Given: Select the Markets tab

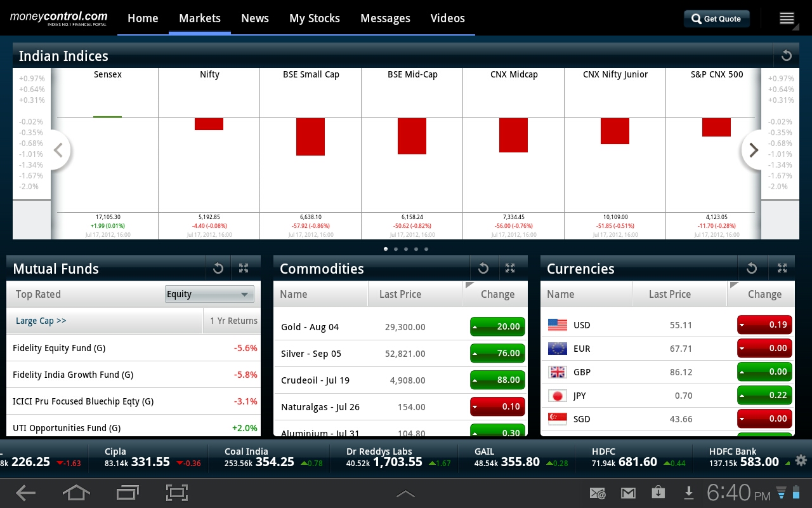Looking at the screenshot, I should tap(200, 18).
